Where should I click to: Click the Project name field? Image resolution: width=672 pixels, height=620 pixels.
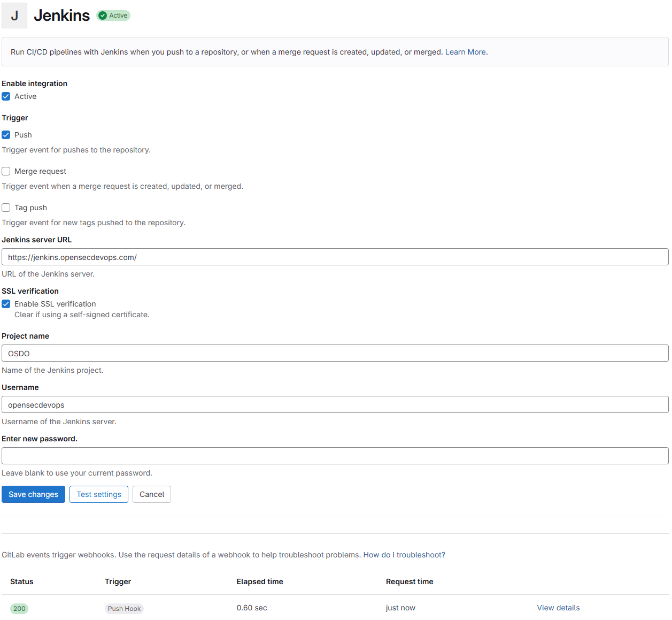click(x=335, y=353)
